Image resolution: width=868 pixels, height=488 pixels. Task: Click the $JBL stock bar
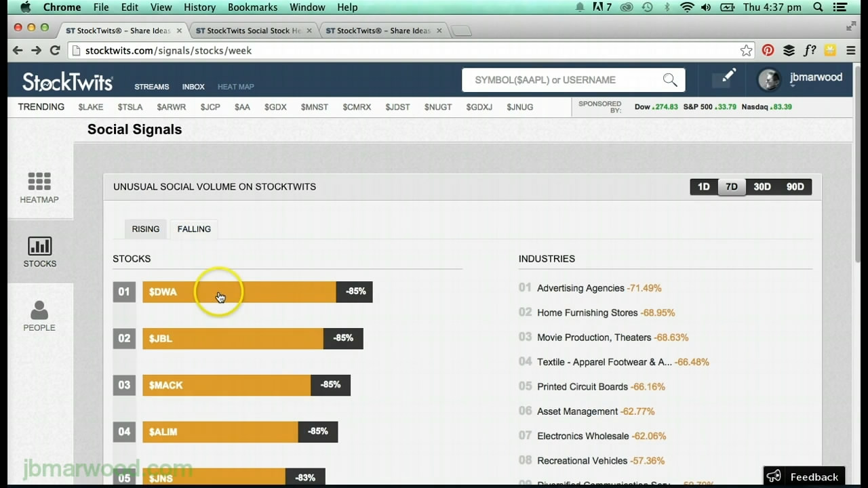(253, 338)
